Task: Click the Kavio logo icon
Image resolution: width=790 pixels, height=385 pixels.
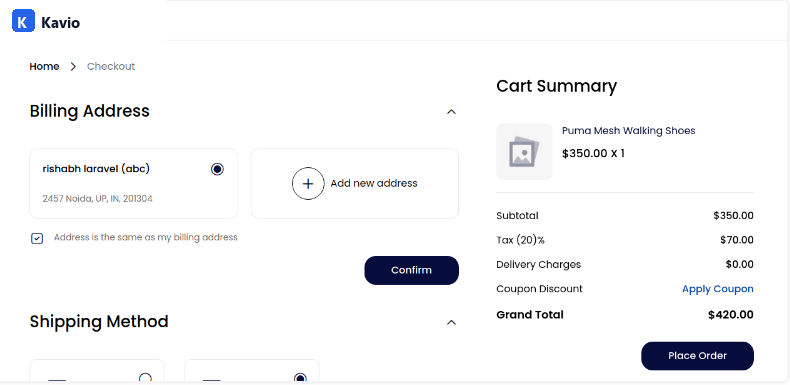Action: 23,21
